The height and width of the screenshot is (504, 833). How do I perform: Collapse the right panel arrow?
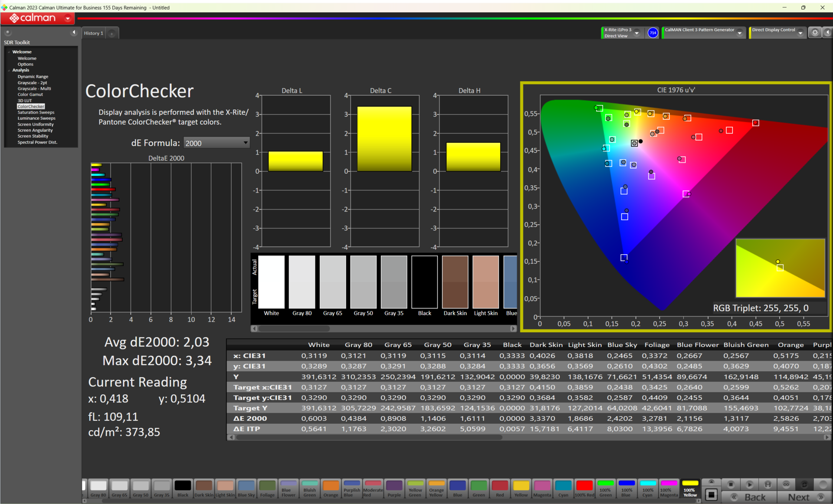827,33
